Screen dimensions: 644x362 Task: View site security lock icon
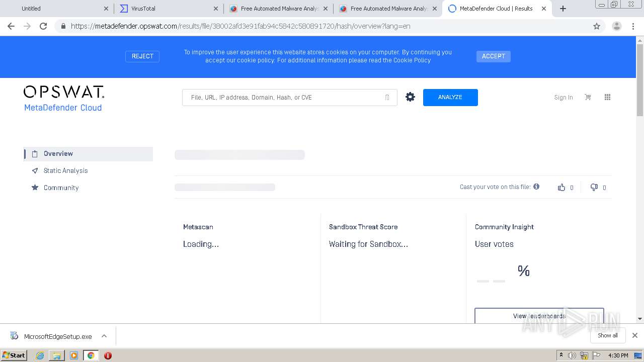[63, 26]
